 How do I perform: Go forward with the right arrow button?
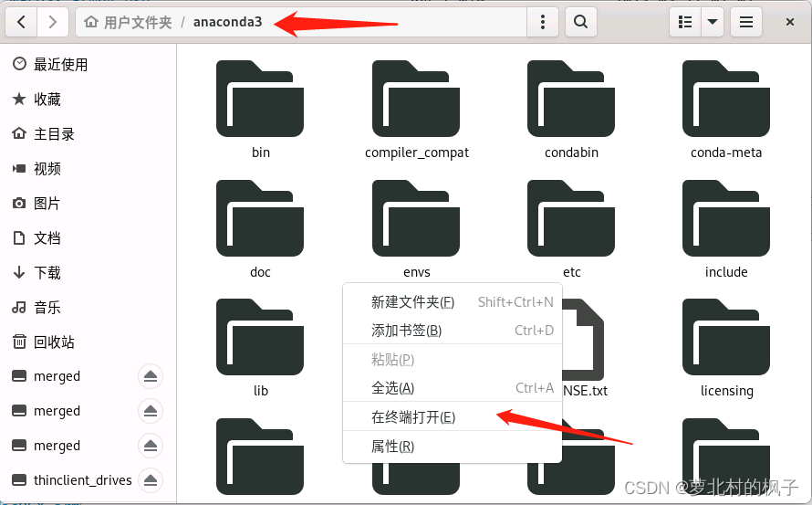[53, 22]
